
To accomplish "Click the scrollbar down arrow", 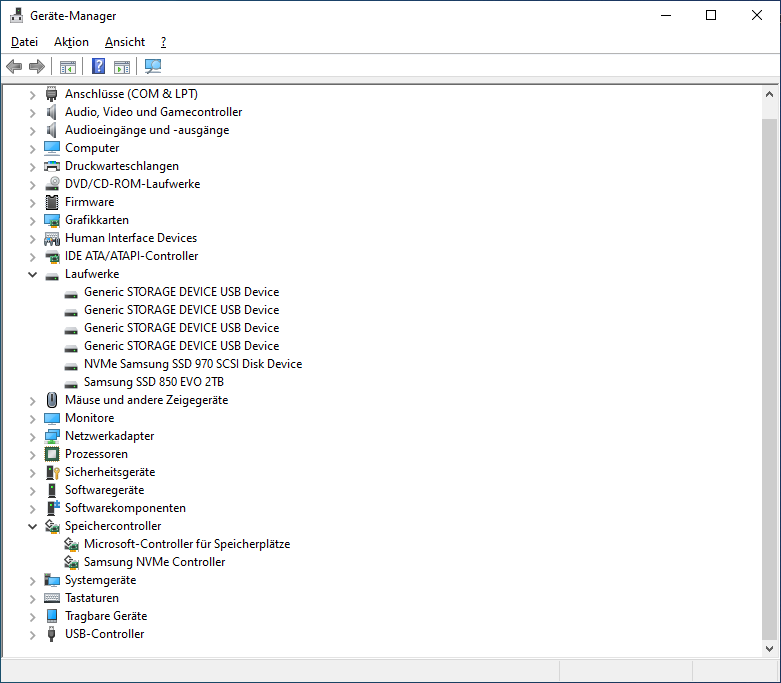I will tap(769, 649).
